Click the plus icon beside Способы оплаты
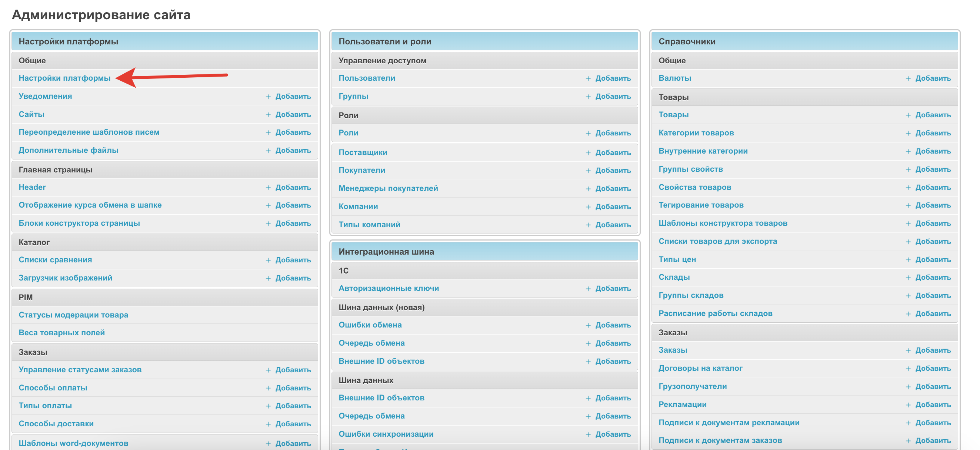980x450 pixels. coord(268,388)
